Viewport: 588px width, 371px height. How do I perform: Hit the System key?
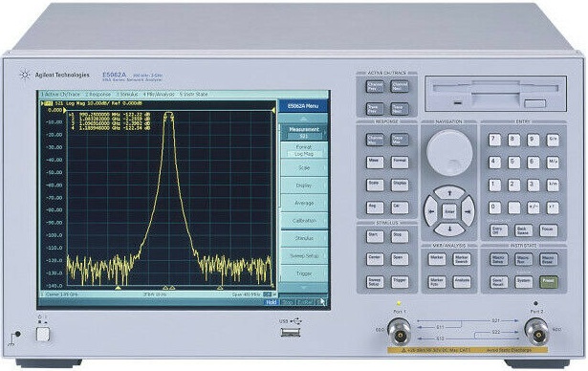(x=524, y=281)
